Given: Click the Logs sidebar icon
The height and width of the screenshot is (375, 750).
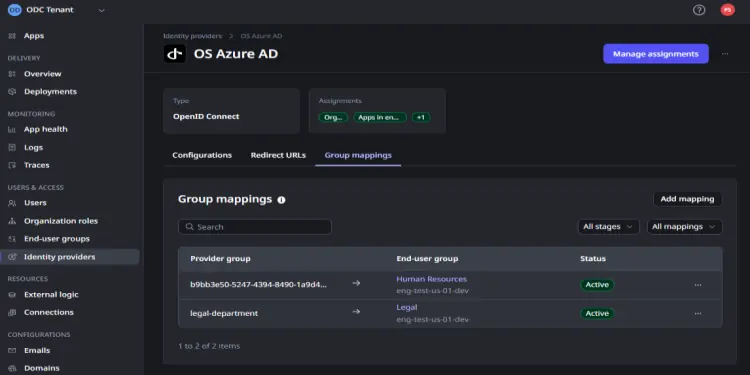Looking at the screenshot, I should [12, 148].
